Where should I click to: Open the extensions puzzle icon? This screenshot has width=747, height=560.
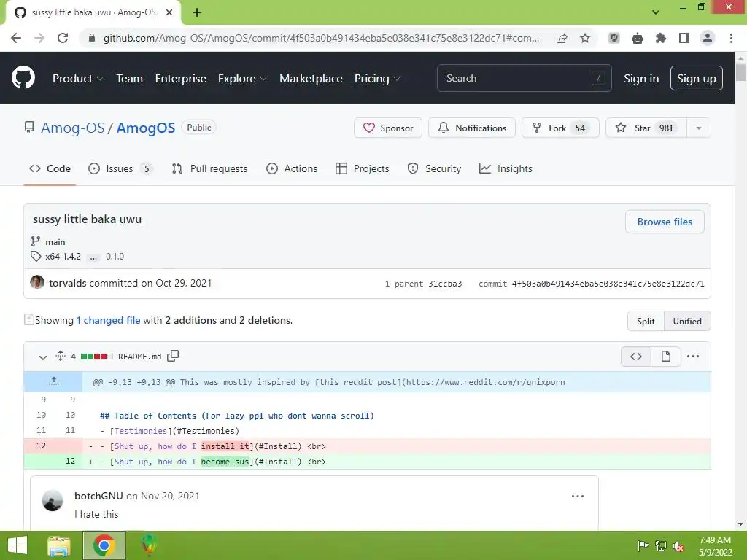tap(661, 38)
